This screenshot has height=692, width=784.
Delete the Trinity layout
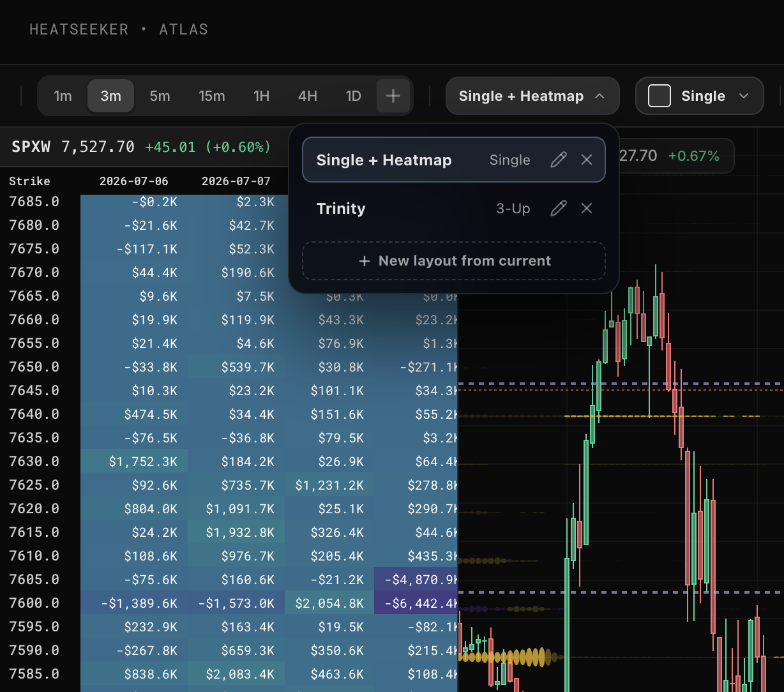tap(587, 208)
